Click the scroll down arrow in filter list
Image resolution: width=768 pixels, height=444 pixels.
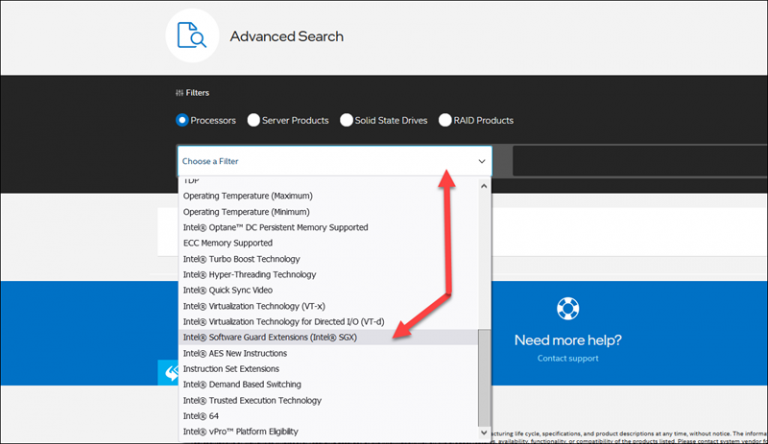[x=485, y=432]
